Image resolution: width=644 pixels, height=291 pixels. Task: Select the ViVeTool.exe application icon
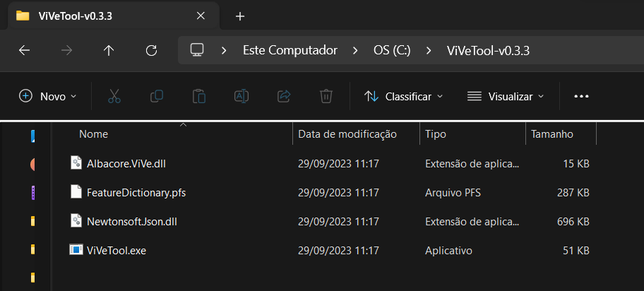(x=76, y=250)
